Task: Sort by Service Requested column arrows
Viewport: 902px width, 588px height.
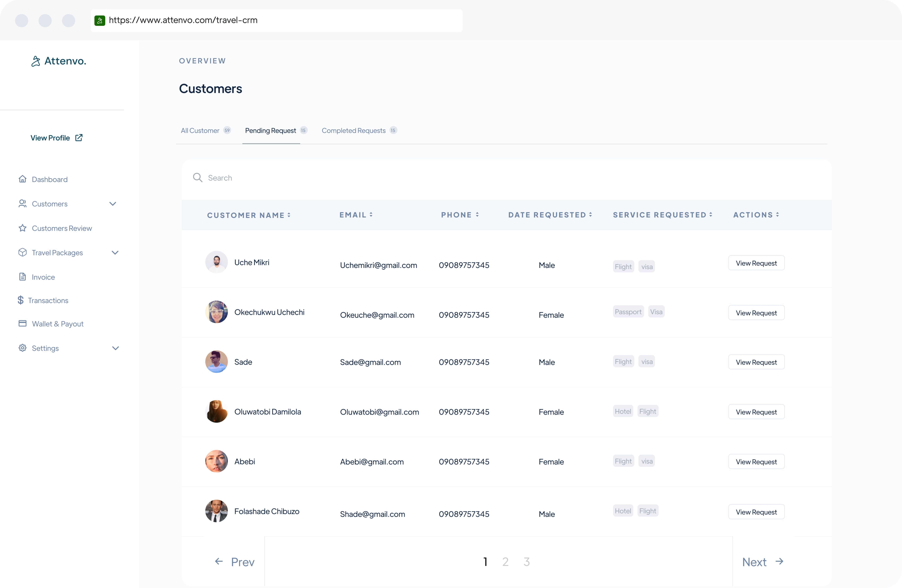Action: [x=711, y=214]
